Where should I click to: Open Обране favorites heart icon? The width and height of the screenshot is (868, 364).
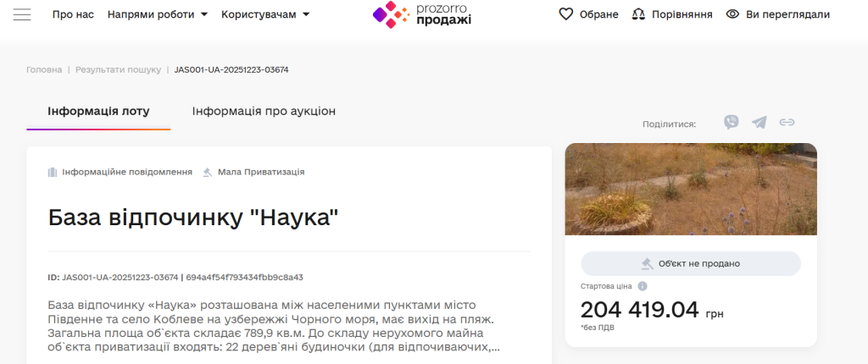tap(567, 14)
